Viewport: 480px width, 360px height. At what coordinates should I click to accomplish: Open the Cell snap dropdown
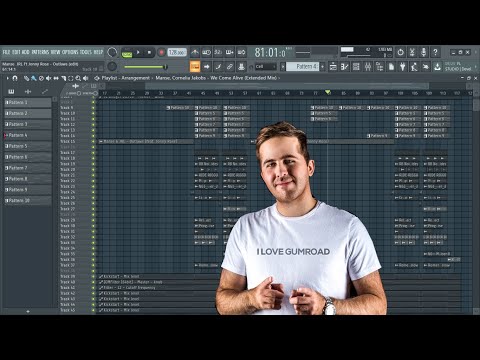266,67
